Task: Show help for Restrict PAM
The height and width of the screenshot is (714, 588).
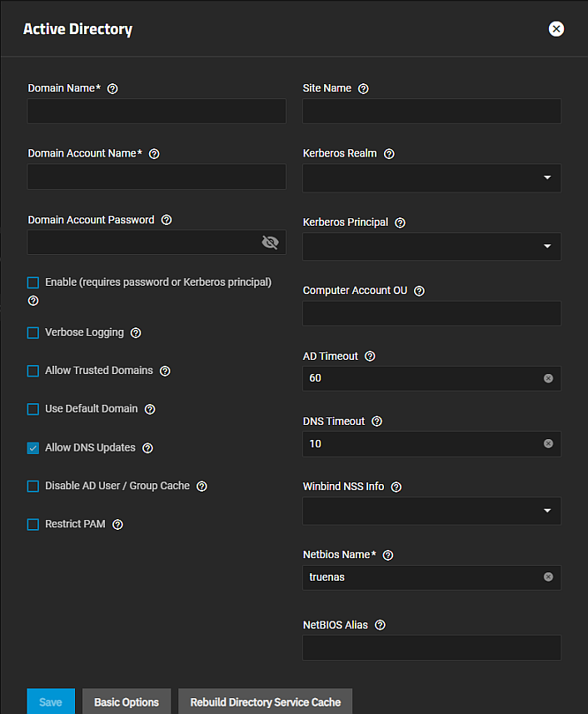Action: pos(117,525)
